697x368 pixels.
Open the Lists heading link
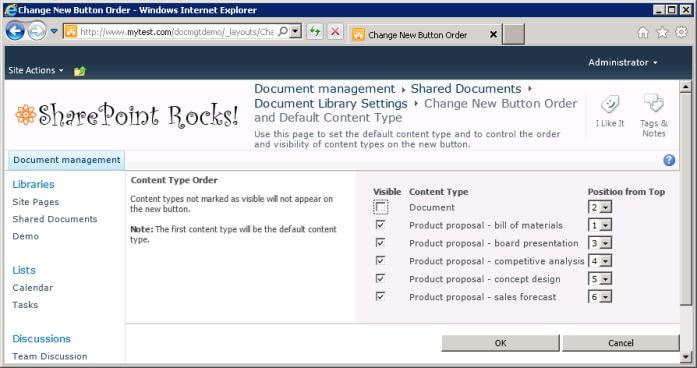24,270
